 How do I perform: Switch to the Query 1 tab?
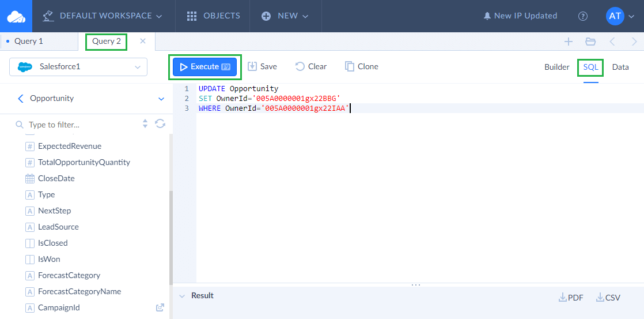[29, 42]
